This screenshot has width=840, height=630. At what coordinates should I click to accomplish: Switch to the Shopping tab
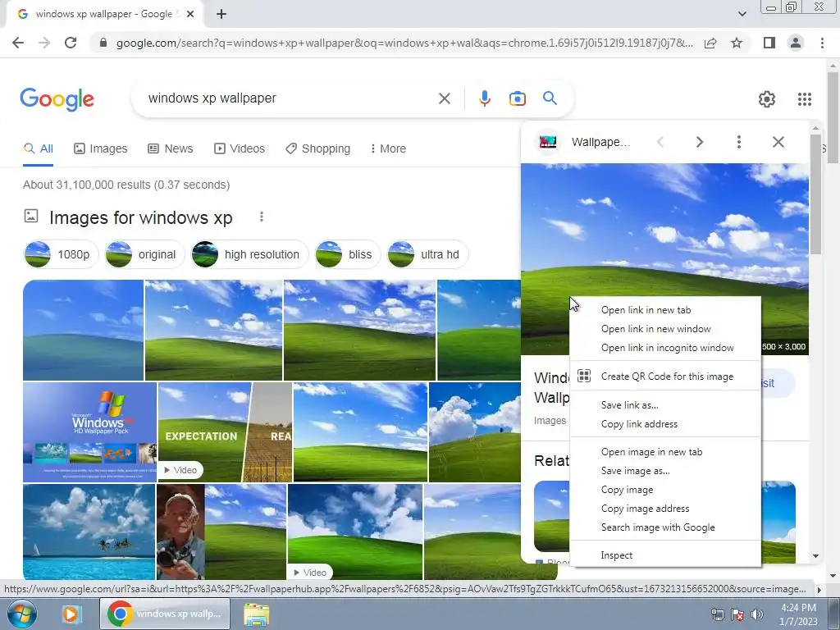pos(317,148)
